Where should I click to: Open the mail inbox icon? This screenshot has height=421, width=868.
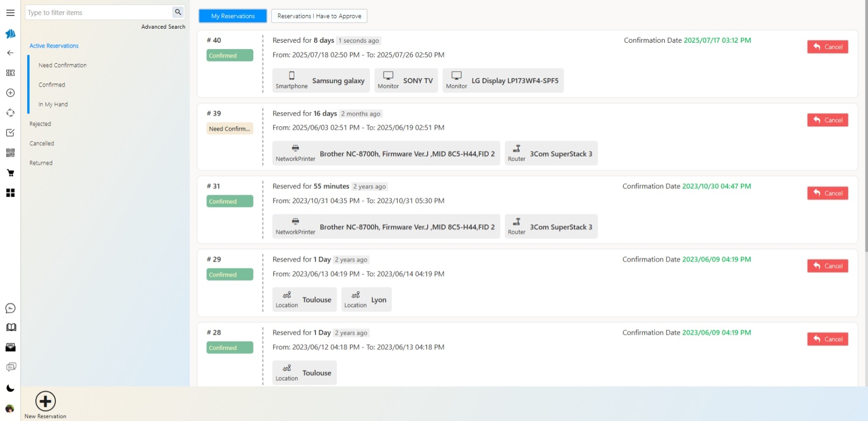(10, 347)
